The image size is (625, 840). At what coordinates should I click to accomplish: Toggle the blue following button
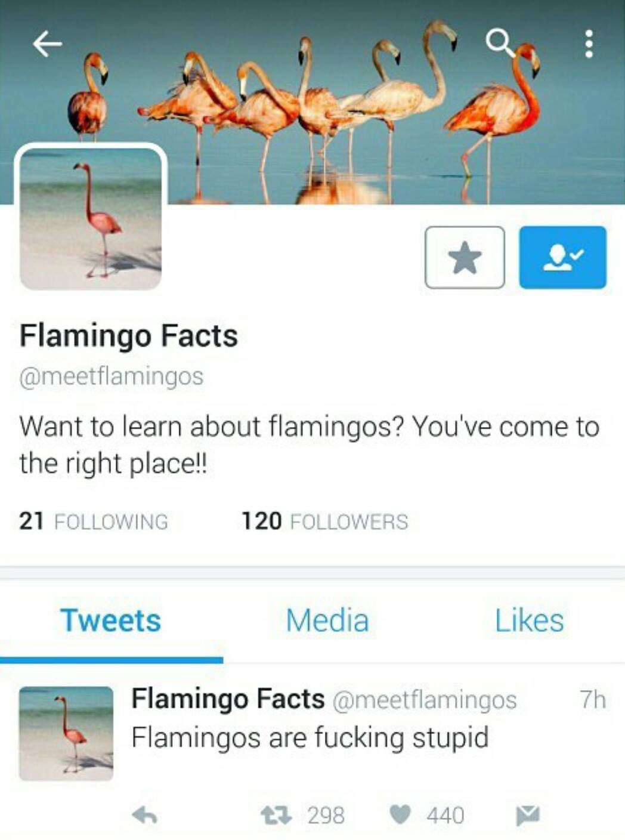point(562,257)
